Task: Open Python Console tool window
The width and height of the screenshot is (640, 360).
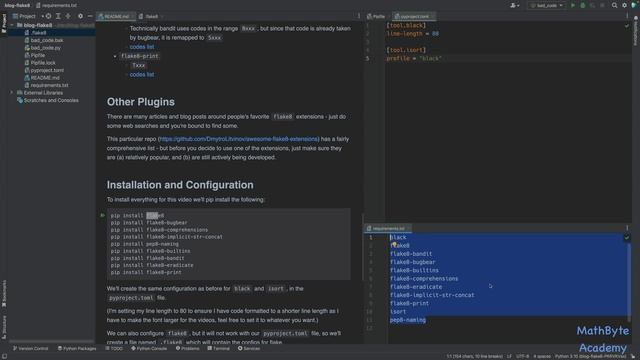Action: [149, 349]
